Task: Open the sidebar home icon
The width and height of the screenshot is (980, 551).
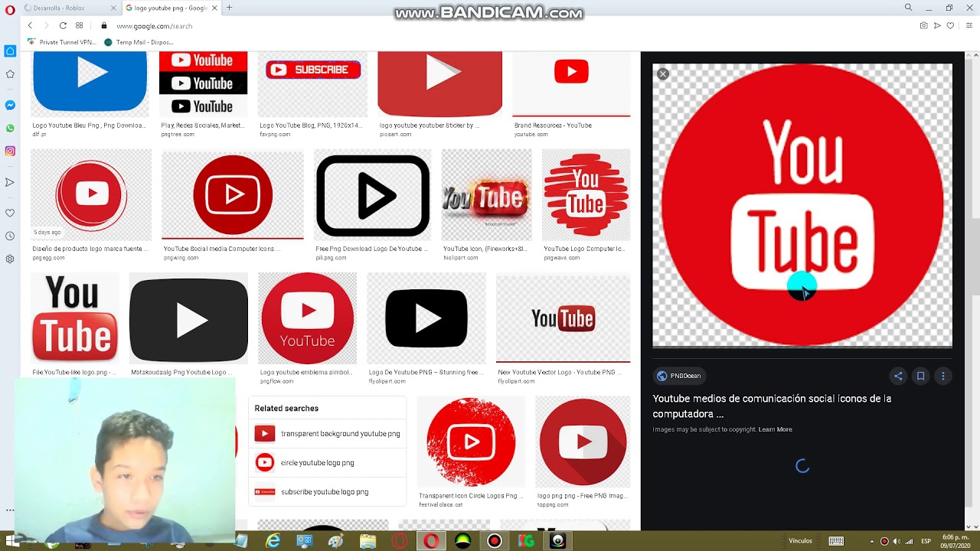Action: click(10, 51)
